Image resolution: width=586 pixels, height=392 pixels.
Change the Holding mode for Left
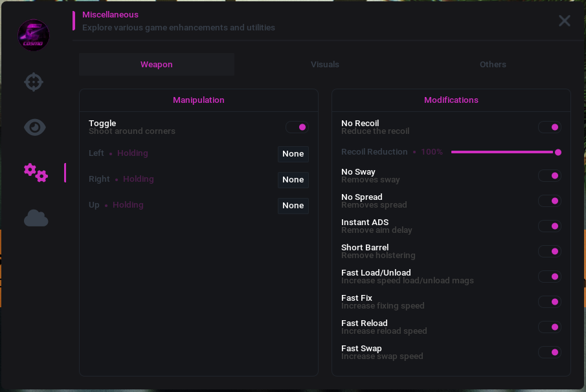point(133,153)
